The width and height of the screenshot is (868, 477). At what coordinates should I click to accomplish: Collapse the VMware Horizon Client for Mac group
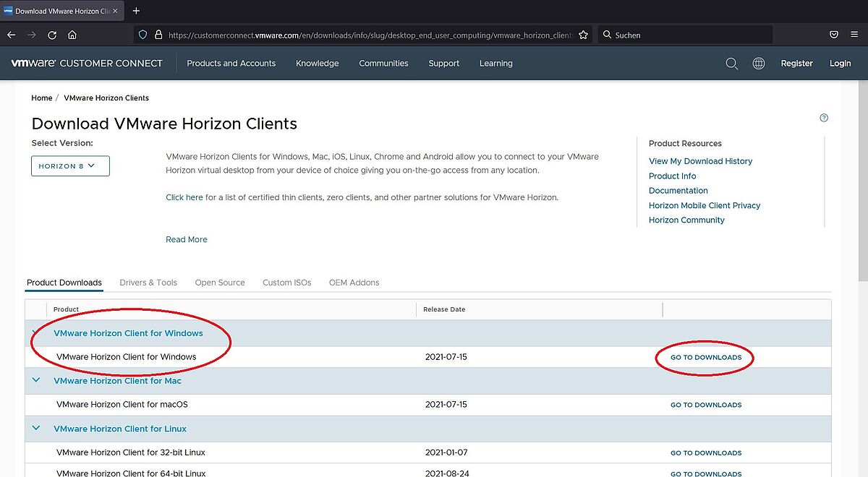coord(35,380)
